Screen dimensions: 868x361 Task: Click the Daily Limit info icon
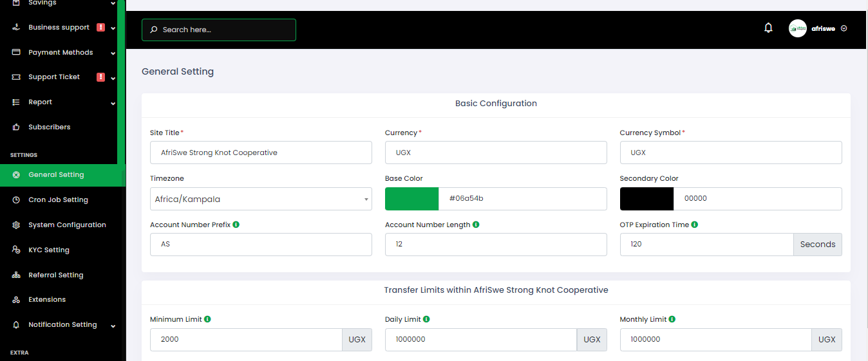click(x=426, y=319)
